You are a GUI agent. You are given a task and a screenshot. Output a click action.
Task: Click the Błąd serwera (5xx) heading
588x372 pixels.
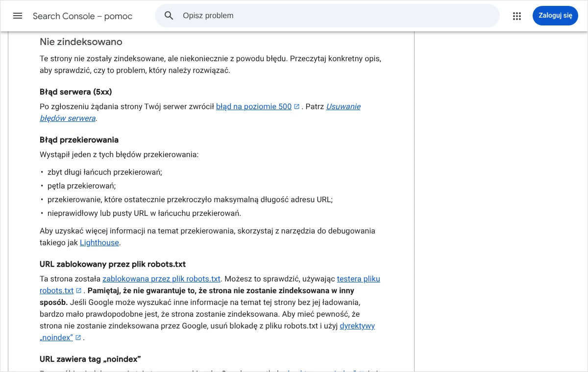(76, 92)
